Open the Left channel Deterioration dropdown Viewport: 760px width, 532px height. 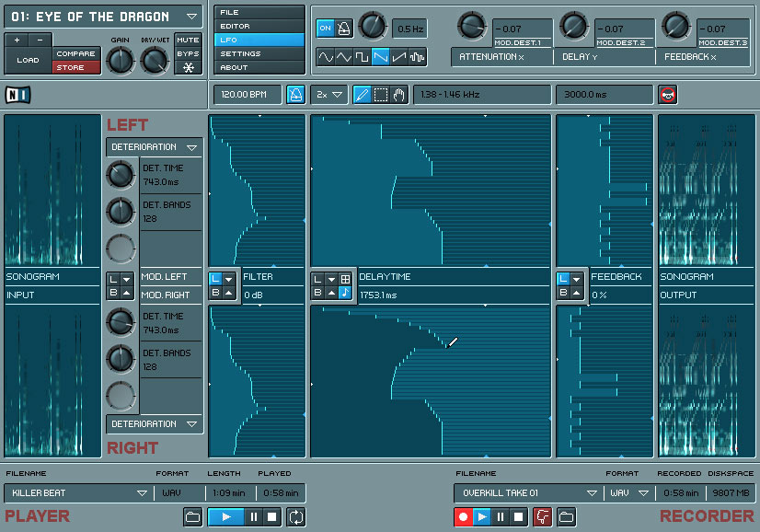[155, 147]
